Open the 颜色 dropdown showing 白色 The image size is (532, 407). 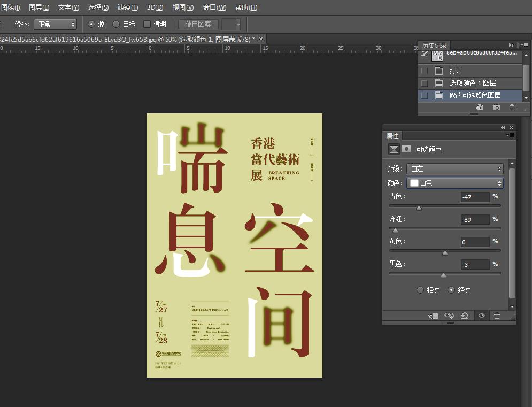(x=454, y=183)
